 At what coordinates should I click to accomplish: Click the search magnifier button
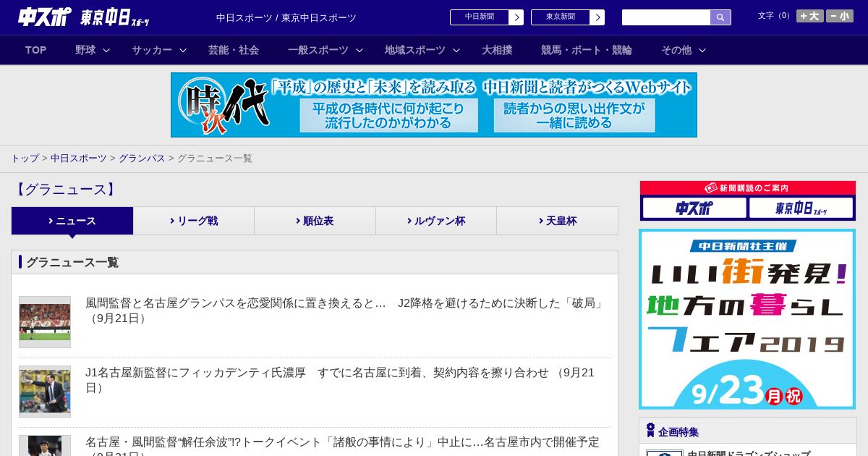coord(720,17)
